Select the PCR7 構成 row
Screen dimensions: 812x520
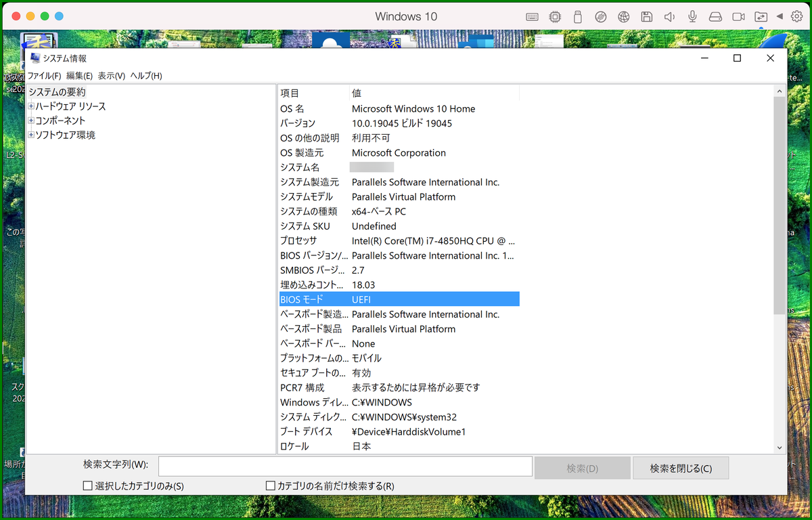coord(399,387)
